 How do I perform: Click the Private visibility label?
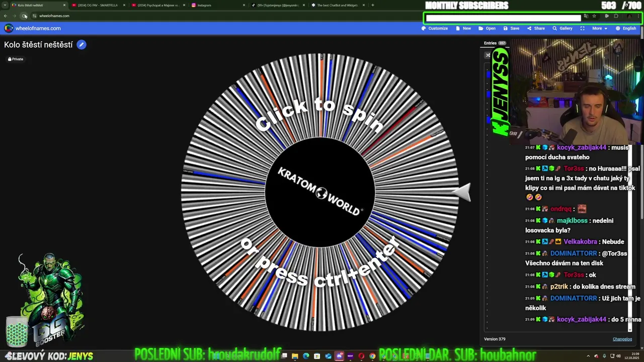pos(16,59)
